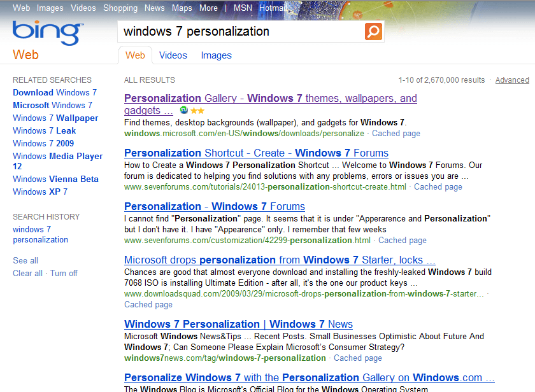Open the Web link in top navigation bar
This screenshot has width=535, height=392.
point(21,8)
